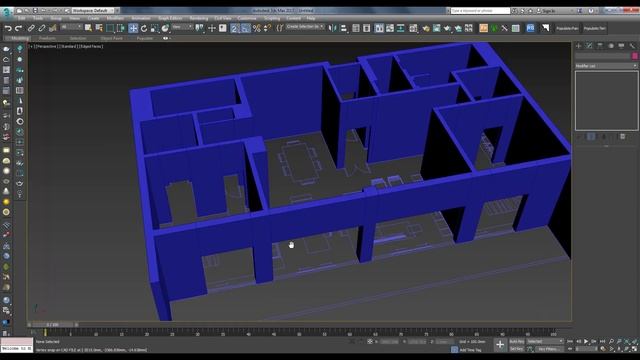Go to the animation end frame
The height and width of the screenshot is (360, 640).
click(x=602, y=341)
